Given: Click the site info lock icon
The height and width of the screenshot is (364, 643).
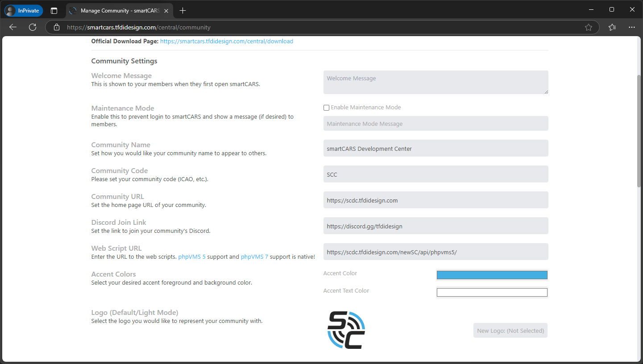Looking at the screenshot, I should (x=57, y=27).
